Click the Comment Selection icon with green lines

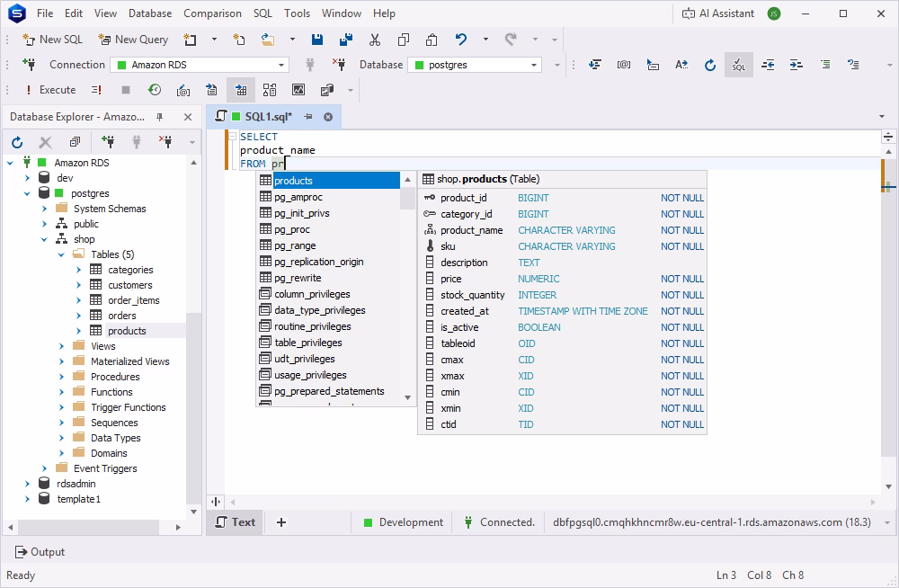click(825, 65)
